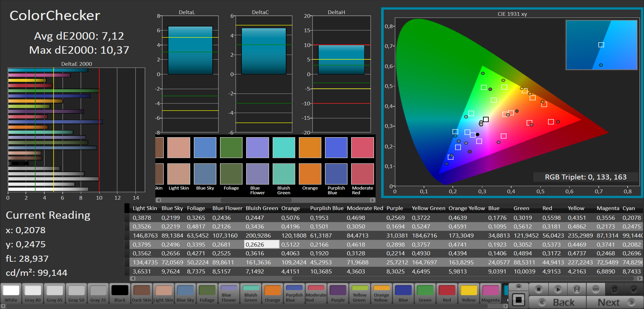Toggle continuous reading with the infinity icon
This screenshot has height=309, width=644.
tap(596, 289)
